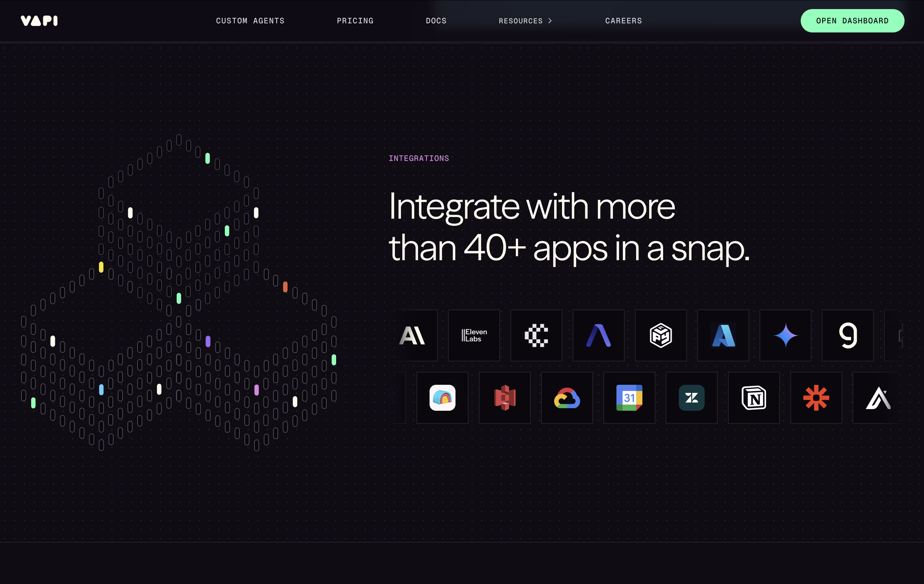
Task: Select the Amazon S3 red bucket icon
Action: pos(505,397)
